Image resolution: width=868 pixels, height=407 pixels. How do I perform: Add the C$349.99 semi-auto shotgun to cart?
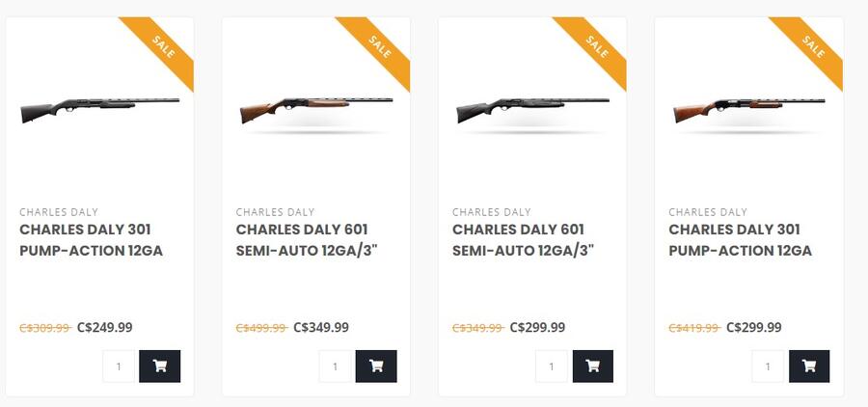pos(376,366)
